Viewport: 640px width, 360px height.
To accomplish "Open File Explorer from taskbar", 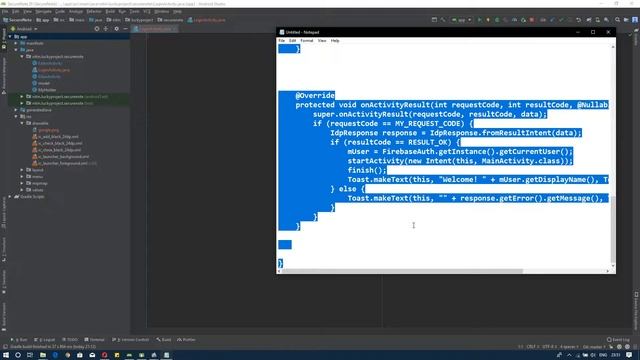I will [42, 355].
